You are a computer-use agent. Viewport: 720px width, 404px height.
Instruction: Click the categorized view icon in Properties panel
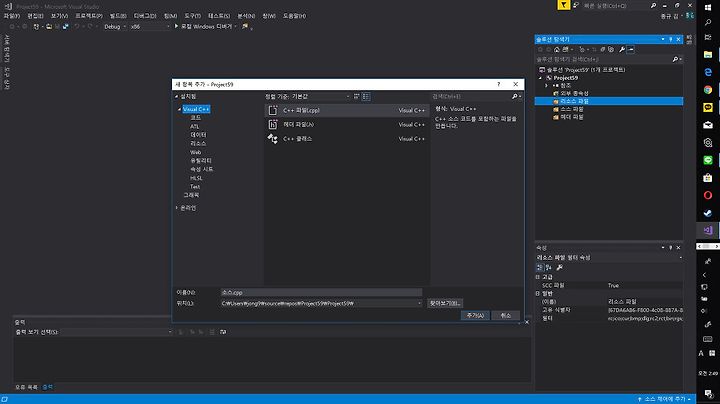pyautogui.click(x=540, y=267)
